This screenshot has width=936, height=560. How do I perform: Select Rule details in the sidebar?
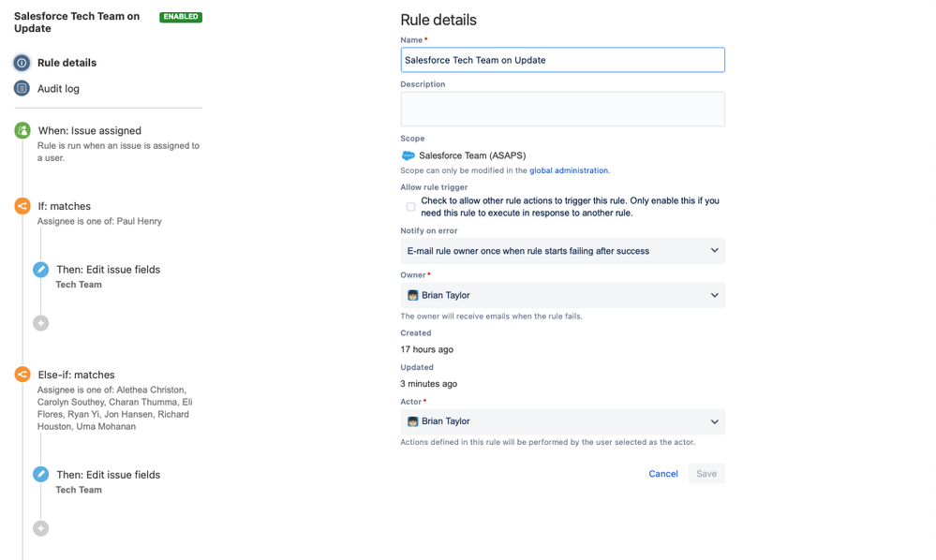(67, 63)
